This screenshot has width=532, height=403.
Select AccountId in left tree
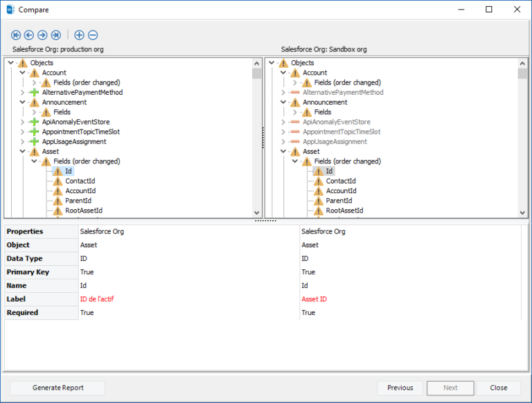click(x=80, y=190)
